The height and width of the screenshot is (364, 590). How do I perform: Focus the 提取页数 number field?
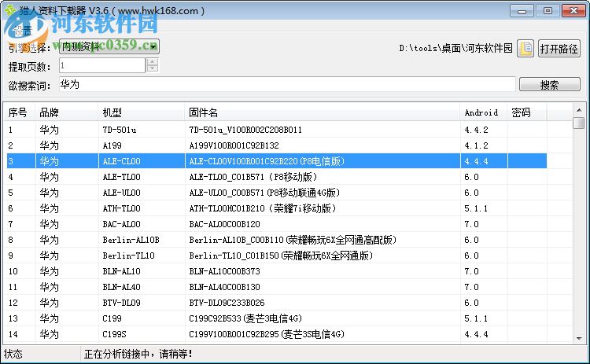102,65
